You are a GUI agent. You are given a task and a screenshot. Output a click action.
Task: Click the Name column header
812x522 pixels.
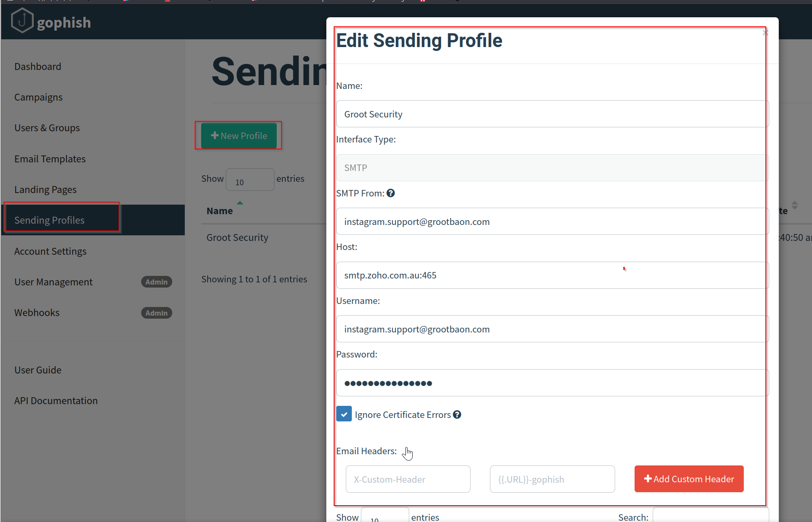point(220,211)
